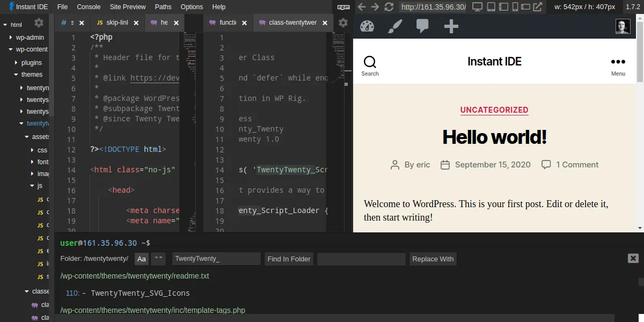
Task: Close the skip-link JS tab
Action: 136,23
